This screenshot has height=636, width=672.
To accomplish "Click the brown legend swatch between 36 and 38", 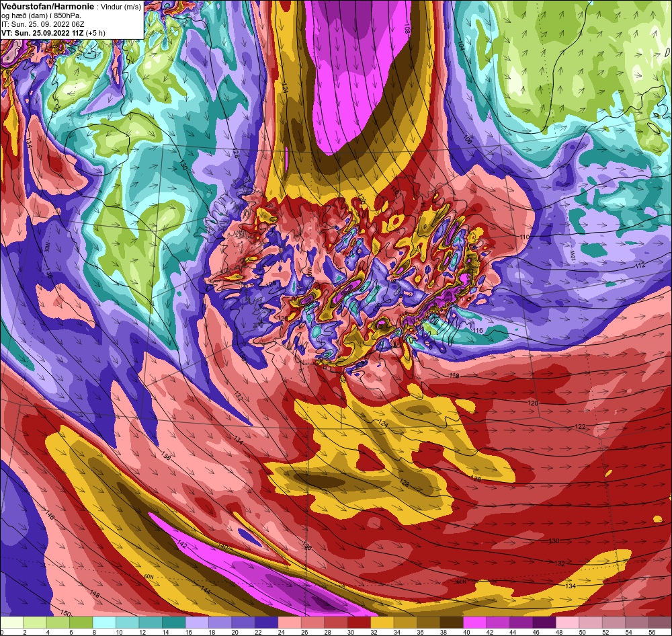I will tap(429, 623).
